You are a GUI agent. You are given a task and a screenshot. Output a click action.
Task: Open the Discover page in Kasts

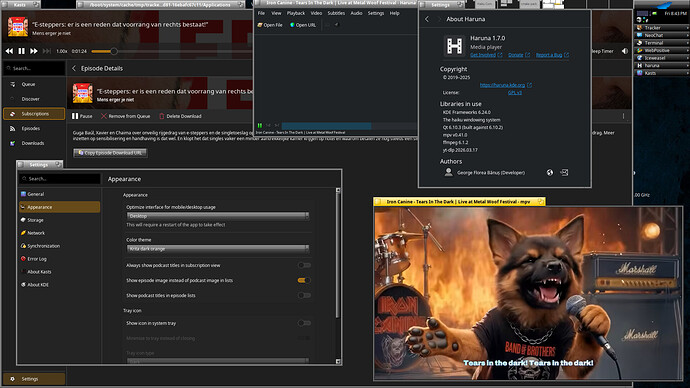click(x=34, y=99)
